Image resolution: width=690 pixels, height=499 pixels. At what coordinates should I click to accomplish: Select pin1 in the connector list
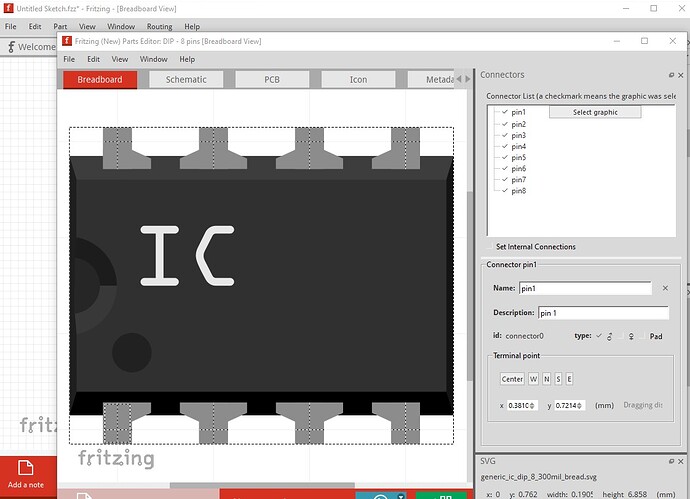tap(518, 112)
